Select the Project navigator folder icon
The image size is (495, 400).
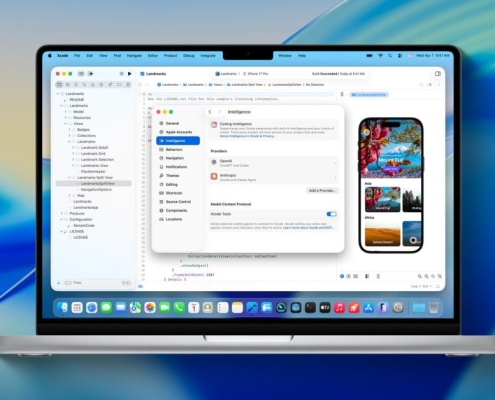click(x=59, y=85)
